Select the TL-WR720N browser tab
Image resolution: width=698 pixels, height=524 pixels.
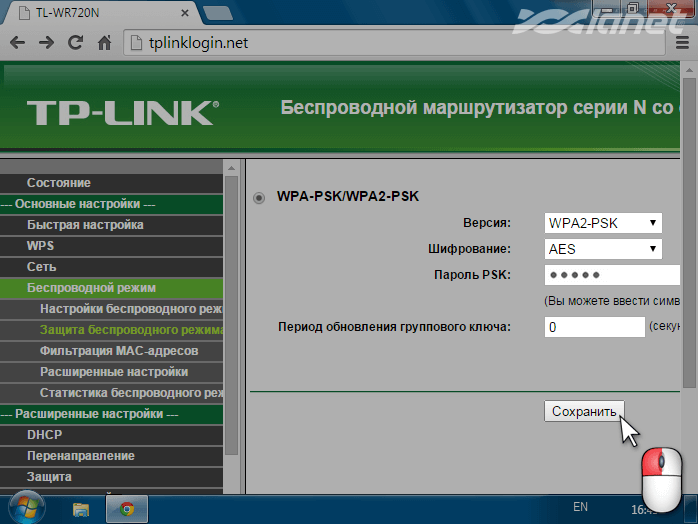tap(102, 13)
